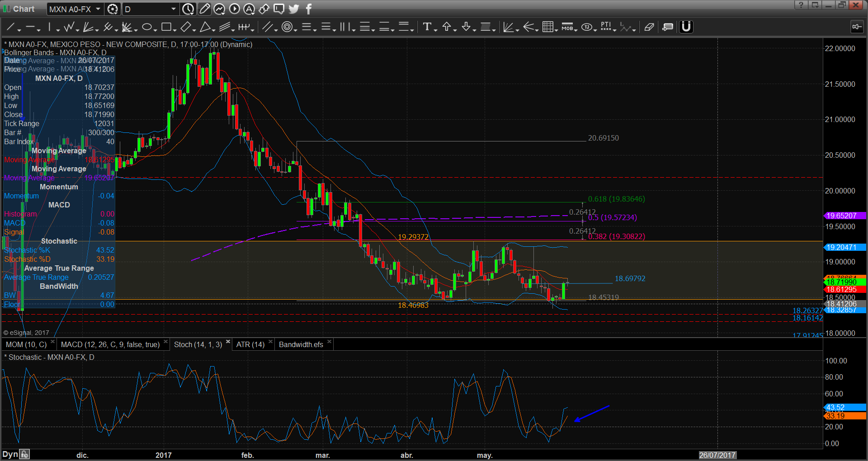This screenshot has width=868, height=461.
Task: Click the 20.69150 level label
Action: 603,138
